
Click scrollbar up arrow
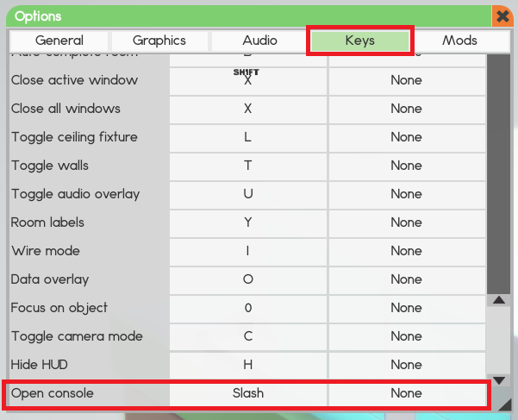point(499,300)
